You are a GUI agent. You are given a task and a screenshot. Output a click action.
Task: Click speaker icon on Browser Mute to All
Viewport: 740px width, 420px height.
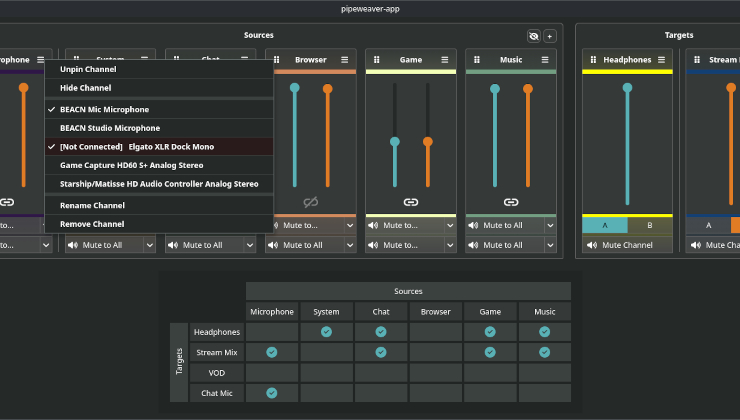[273, 245]
